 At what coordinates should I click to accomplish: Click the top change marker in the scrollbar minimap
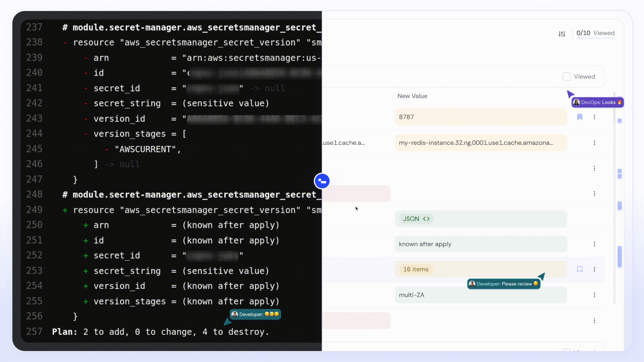620,121
